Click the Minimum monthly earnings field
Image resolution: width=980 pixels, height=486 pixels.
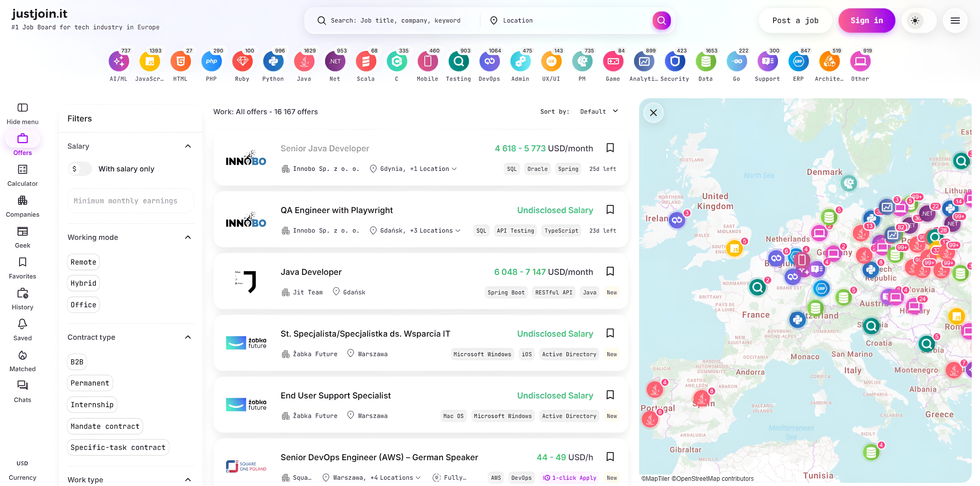pyautogui.click(x=131, y=201)
